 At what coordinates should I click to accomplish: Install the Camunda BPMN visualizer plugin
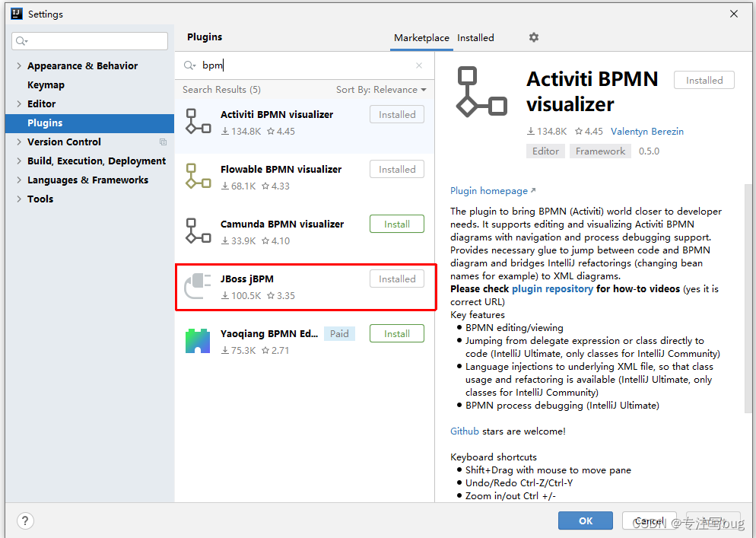(x=396, y=224)
